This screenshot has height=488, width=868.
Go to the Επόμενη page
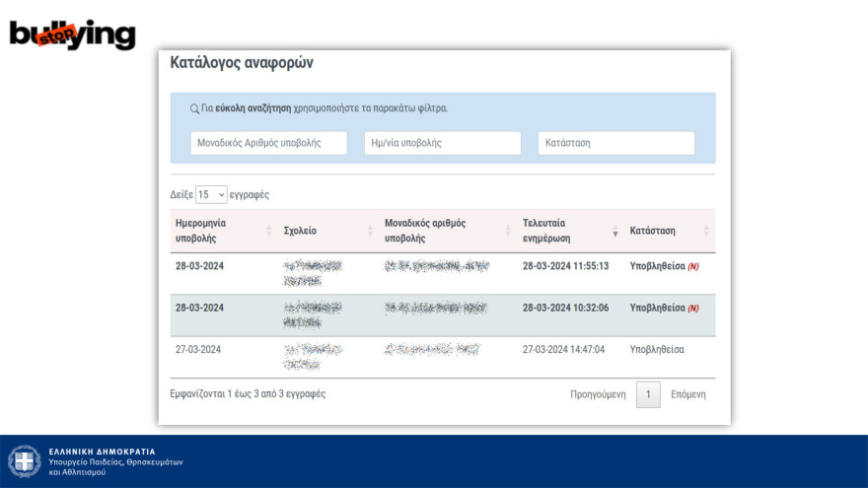(687, 394)
